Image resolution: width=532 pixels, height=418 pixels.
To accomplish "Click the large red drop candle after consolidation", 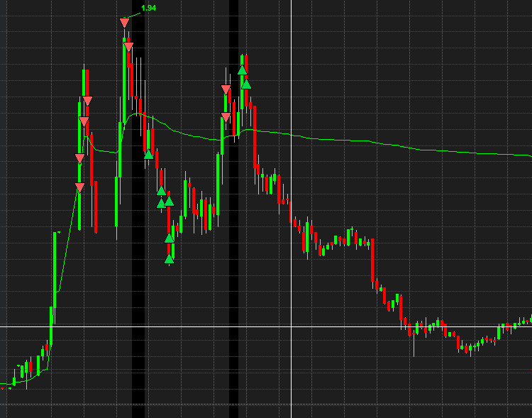I will tap(372, 260).
